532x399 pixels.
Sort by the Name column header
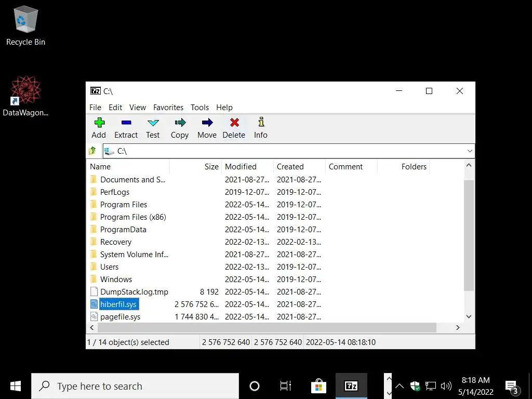(x=128, y=167)
